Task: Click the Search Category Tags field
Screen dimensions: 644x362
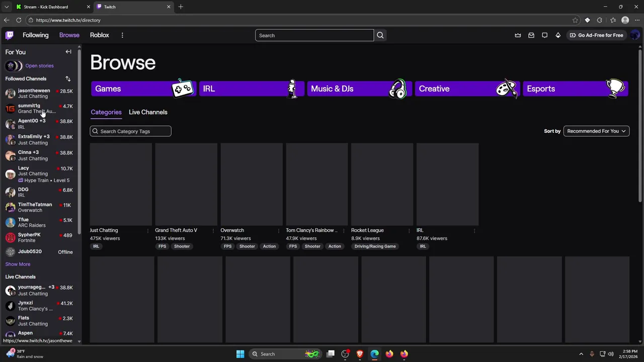Action: [130, 131]
